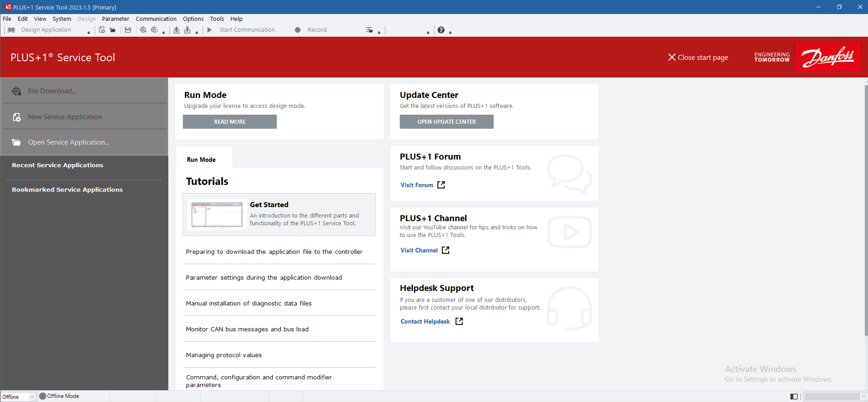Viewport: 868px width, 402px height.
Task: Open a service application via toolbar folder icon
Action: (113, 30)
